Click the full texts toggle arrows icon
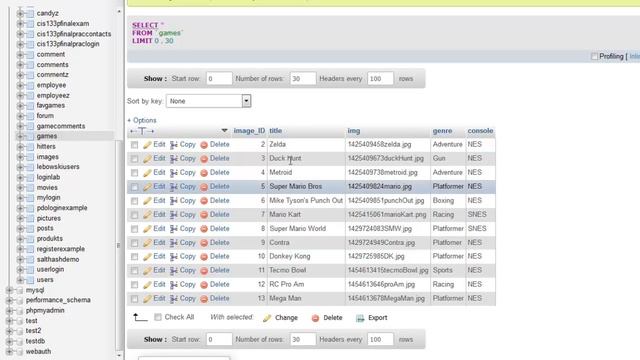 coord(142,131)
